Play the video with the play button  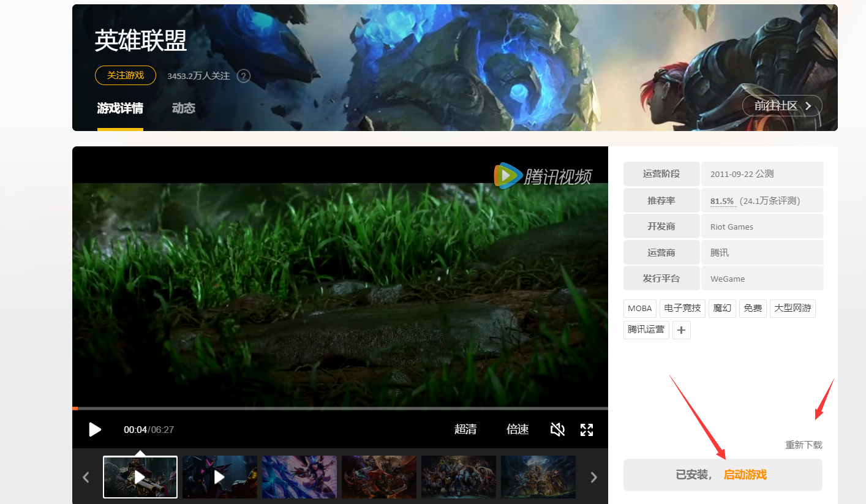[x=95, y=429]
